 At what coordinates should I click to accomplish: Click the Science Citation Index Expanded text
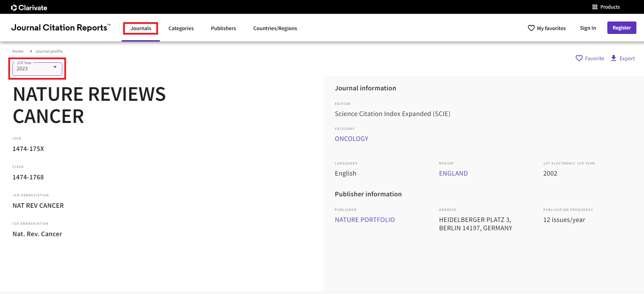(x=393, y=114)
